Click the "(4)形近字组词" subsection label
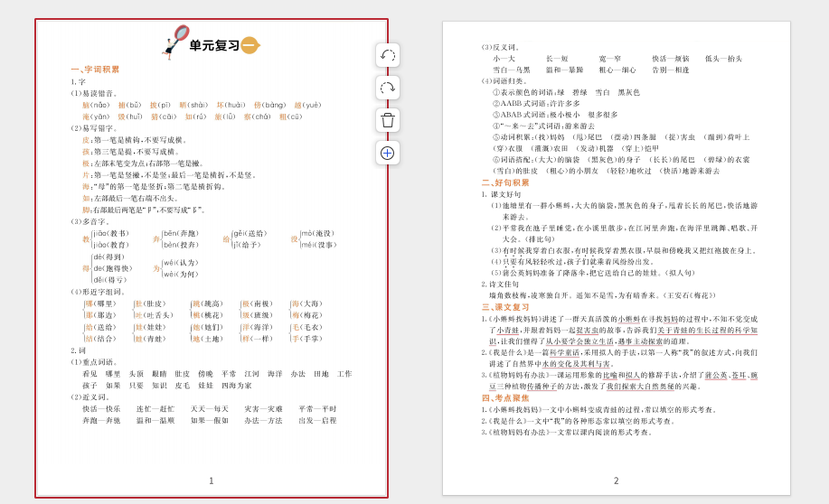829x504 pixels. pos(96,292)
